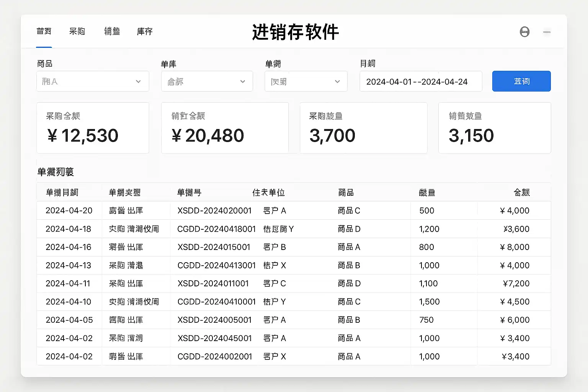Viewport: 588px width, 392px height.
Task: Open the 3,150 sales quantity card
Action: coord(494,128)
